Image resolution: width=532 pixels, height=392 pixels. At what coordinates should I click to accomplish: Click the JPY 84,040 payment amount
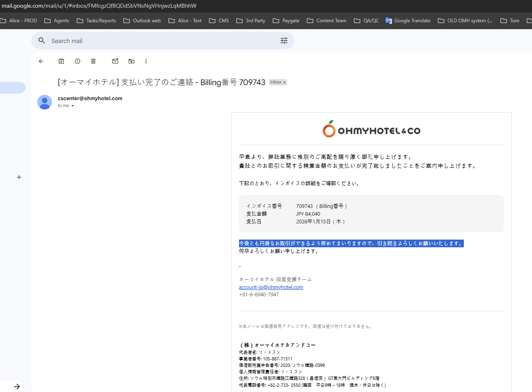(x=308, y=214)
